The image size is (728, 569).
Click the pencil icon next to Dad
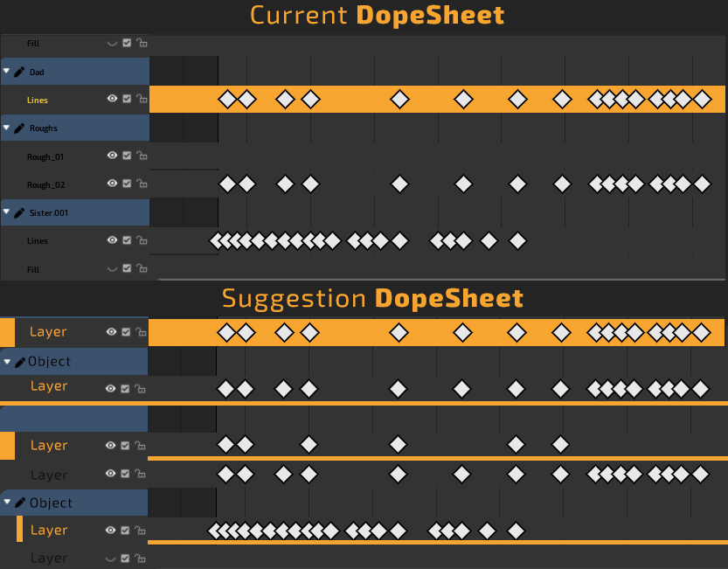[x=19, y=72]
